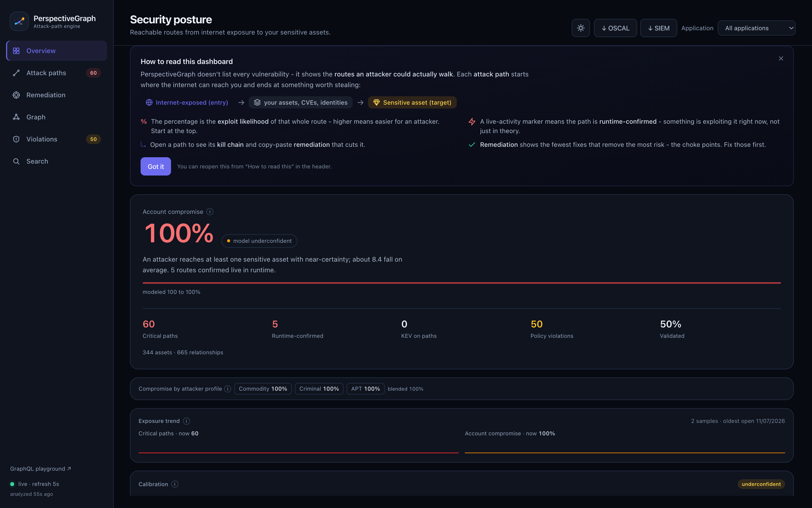Click the 50 Policy violations stat
The height and width of the screenshot is (508, 812).
point(552,329)
